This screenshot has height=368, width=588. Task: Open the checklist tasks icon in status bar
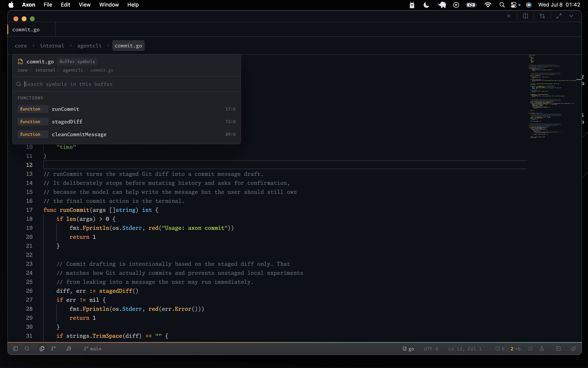(x=530, y=349)
